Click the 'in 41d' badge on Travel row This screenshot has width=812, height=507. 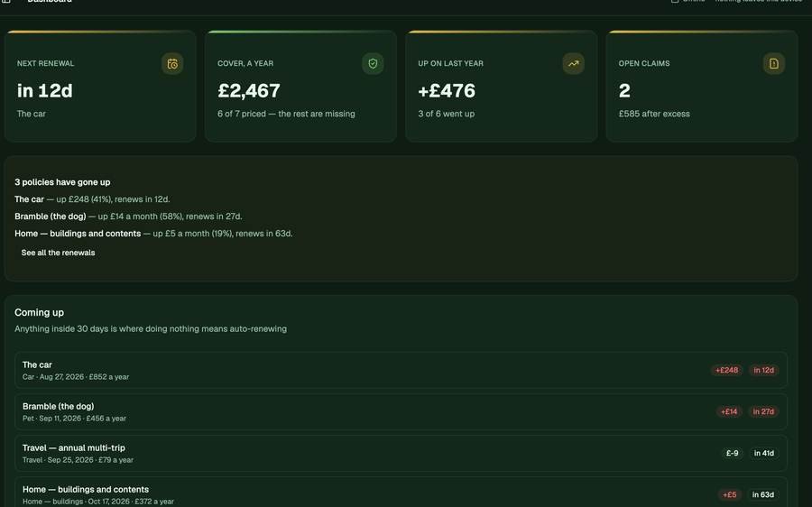coord(764,453)
